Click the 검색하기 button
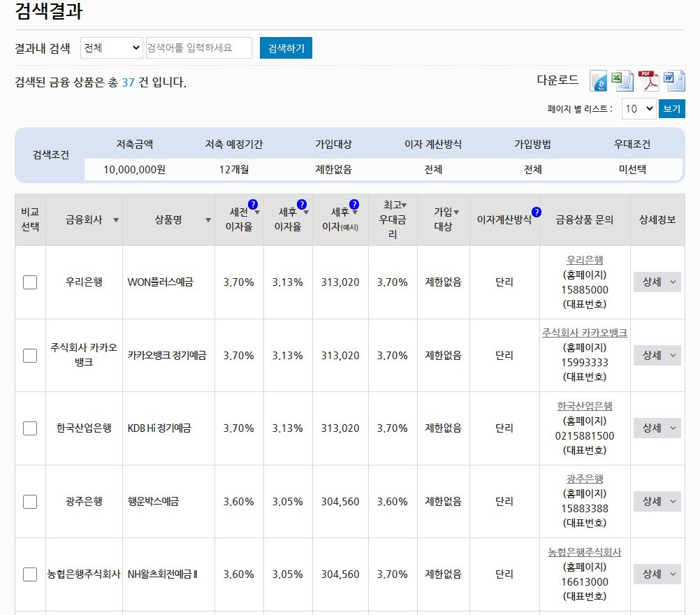The height and width of the screenshot is (615, 700). [286, 48]
